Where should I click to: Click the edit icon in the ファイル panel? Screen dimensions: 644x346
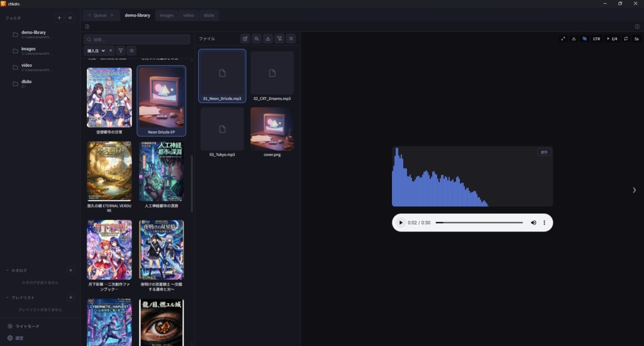[245, 38]
